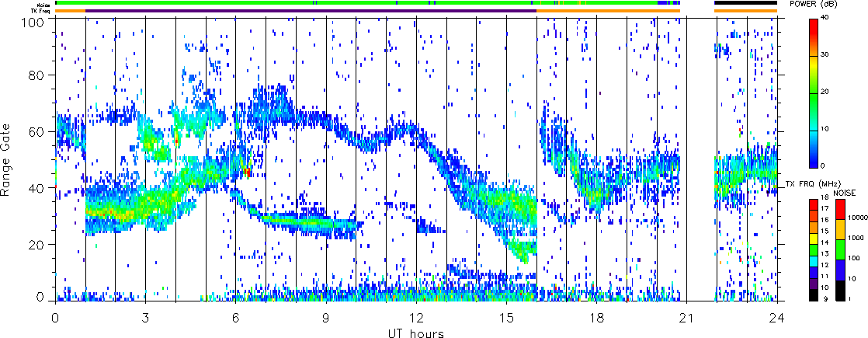Screen dimensions: 868x338
Task: Pick the green swatch in the NOISE legend
Action: tap(840, 250)
